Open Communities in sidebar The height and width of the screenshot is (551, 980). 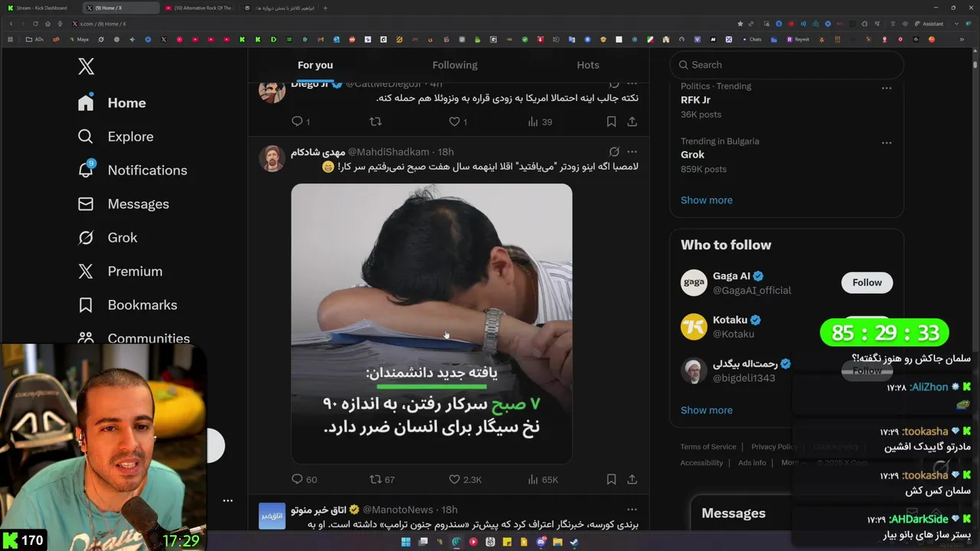point(134,337)
